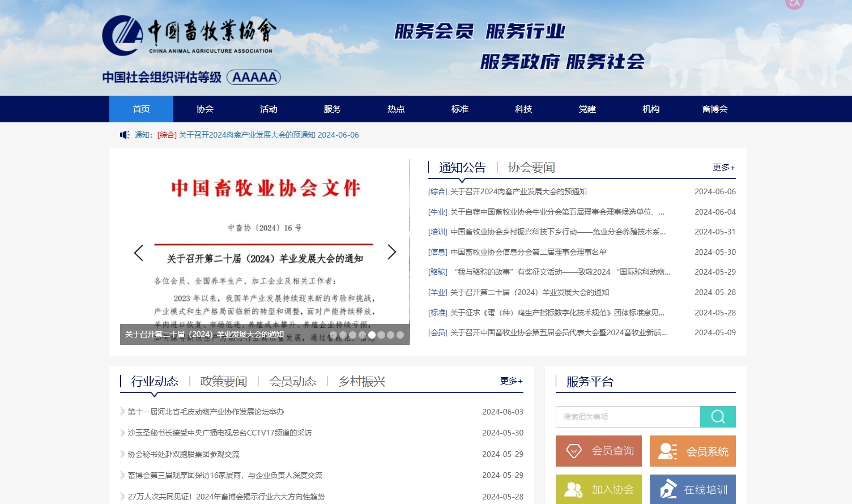Open 27万人次共同见证 畜博会 article
Image resolution: width=852 pixels, height=504 pixels.
tap(227, 497)
